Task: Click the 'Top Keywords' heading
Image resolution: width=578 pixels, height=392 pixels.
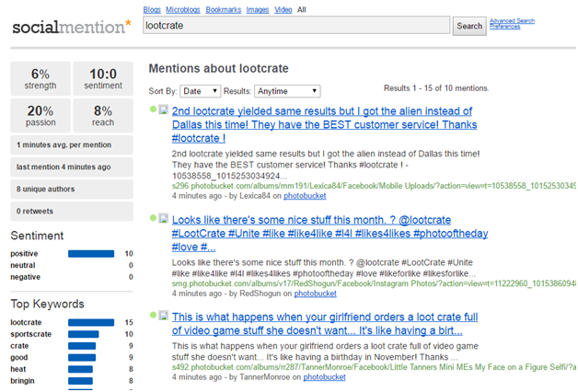Action: 47,304
